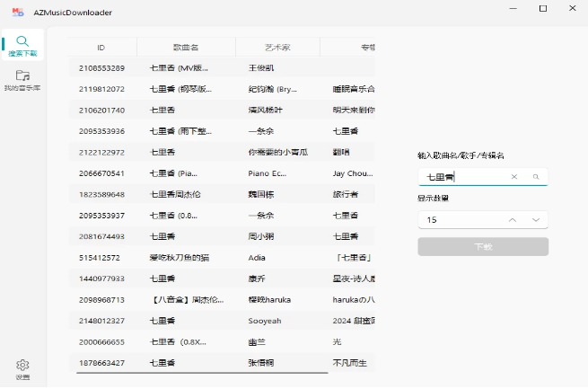
Task: Click song cell 七里香 (Pia...
Action: (x=173, y=173)
